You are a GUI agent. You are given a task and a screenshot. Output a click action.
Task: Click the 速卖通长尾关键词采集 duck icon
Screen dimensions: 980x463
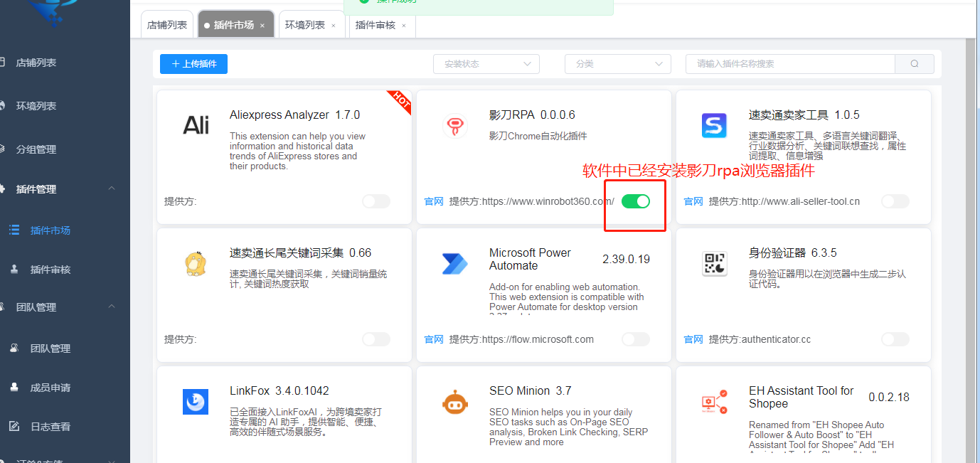(196, 264)
